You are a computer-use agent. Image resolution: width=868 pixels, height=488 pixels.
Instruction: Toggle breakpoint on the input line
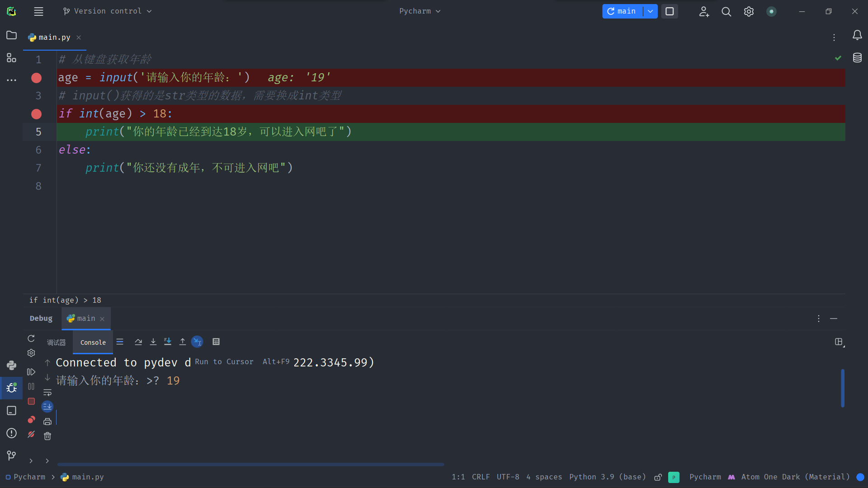click(37, 78)
